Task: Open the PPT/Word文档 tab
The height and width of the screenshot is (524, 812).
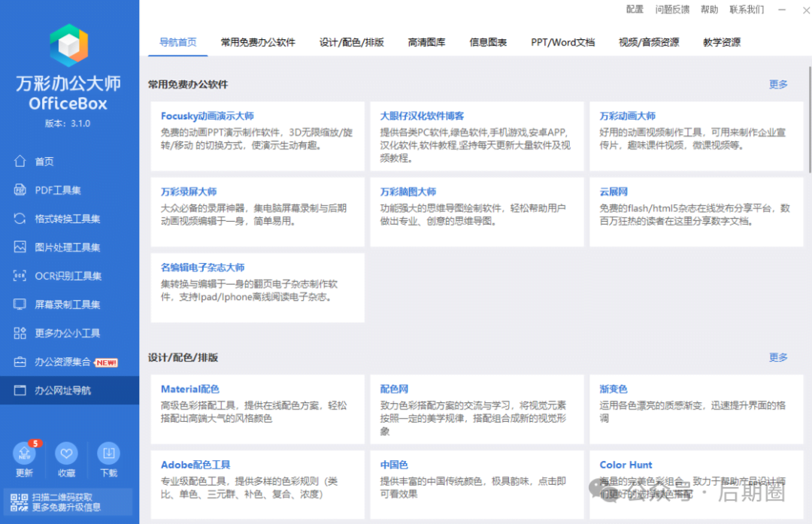Action: (x=563, y=42)
